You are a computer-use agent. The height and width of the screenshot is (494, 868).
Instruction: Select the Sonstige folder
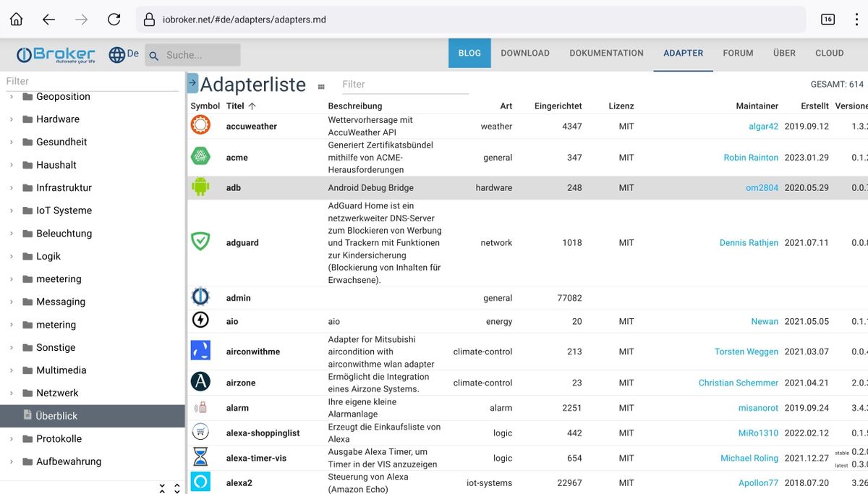point(56,347)
